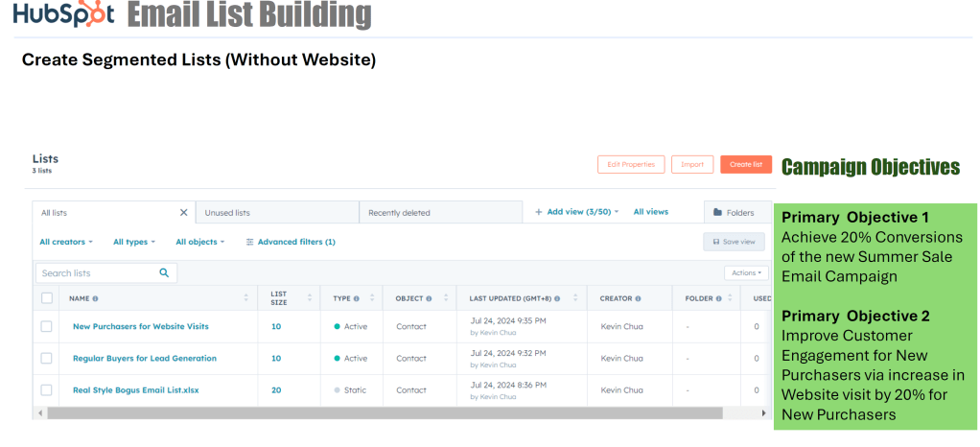Click the info icon beside TYPE header
Image resolution: width=980 pixels, height=447 pixels.
tap(357, 298)
